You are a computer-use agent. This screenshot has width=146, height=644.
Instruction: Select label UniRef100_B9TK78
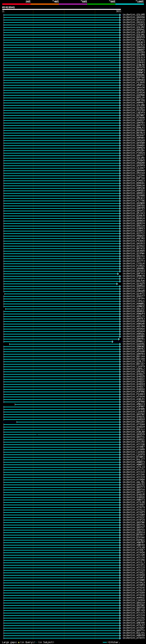tap(133, 67)
